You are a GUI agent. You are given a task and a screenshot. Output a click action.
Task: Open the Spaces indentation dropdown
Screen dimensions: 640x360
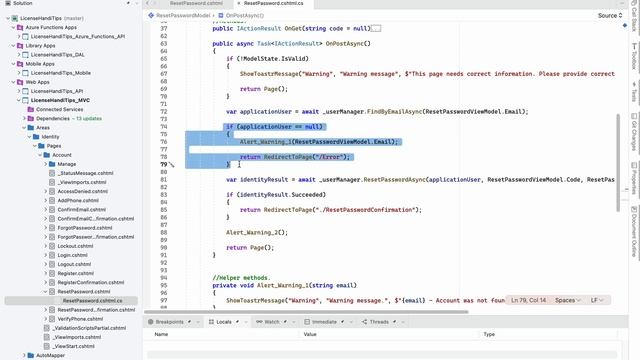pos(567,300)
